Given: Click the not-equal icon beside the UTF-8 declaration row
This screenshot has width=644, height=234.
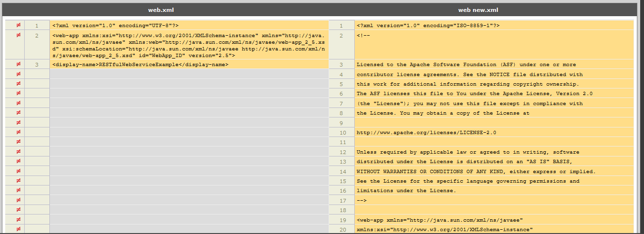Looking at the screenshot, I should pos(19,25).
